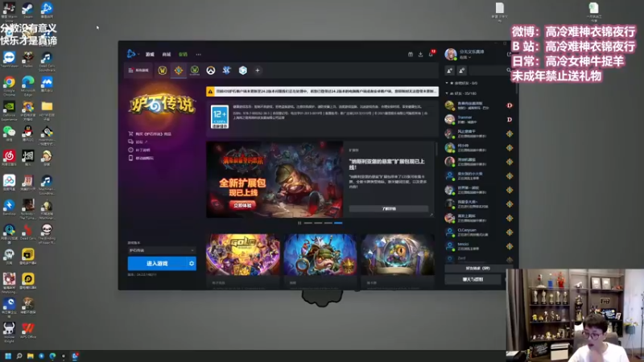Open taskbar search

(x=19, y=356)
